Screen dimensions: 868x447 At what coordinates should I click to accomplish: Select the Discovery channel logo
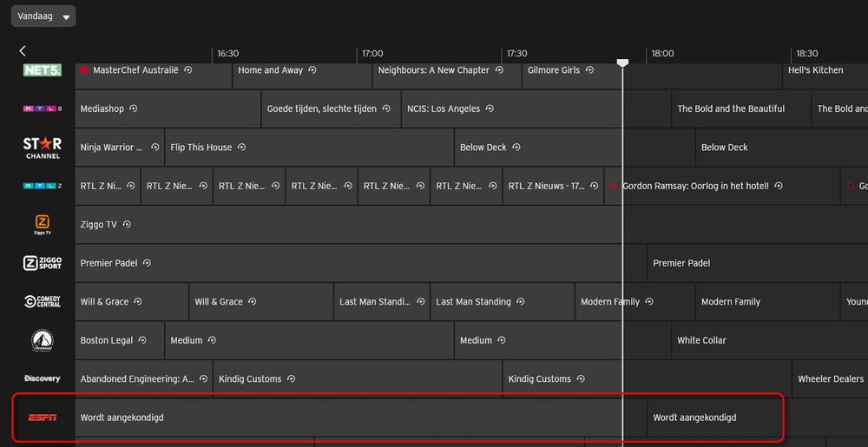coord(42,379)
